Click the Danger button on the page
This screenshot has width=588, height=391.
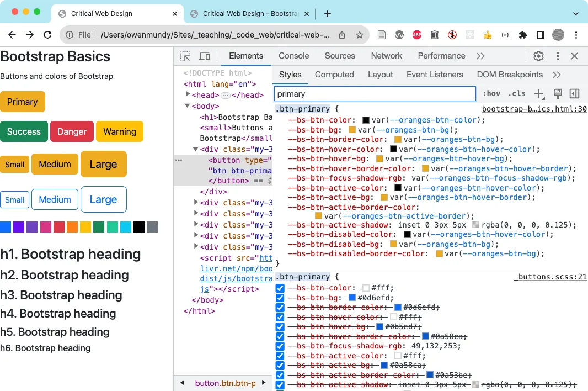click(72, 131)
